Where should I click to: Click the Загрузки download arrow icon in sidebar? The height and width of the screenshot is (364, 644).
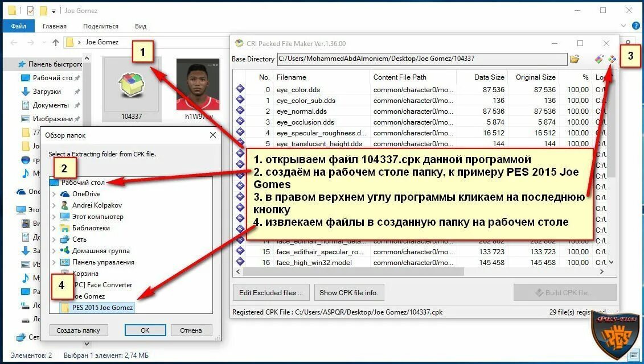(26, 91)
